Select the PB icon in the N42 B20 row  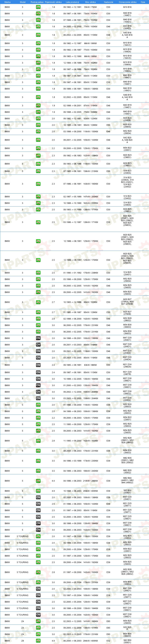click(38, 140)
